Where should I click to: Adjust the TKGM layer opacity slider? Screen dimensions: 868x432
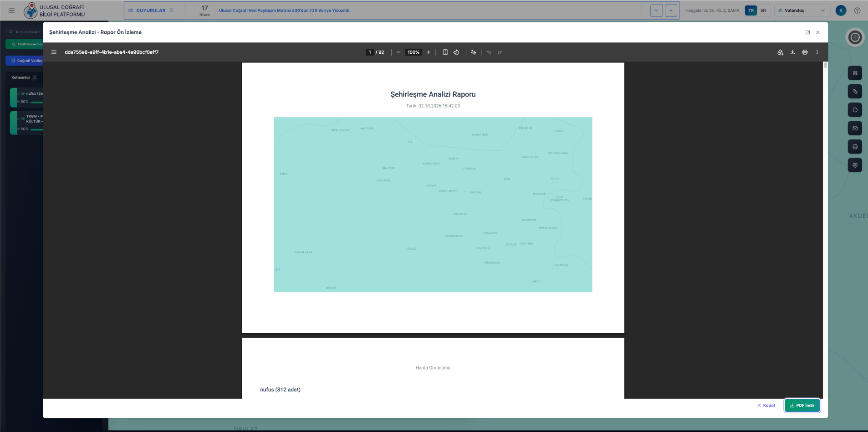click(x=37, y=129)
